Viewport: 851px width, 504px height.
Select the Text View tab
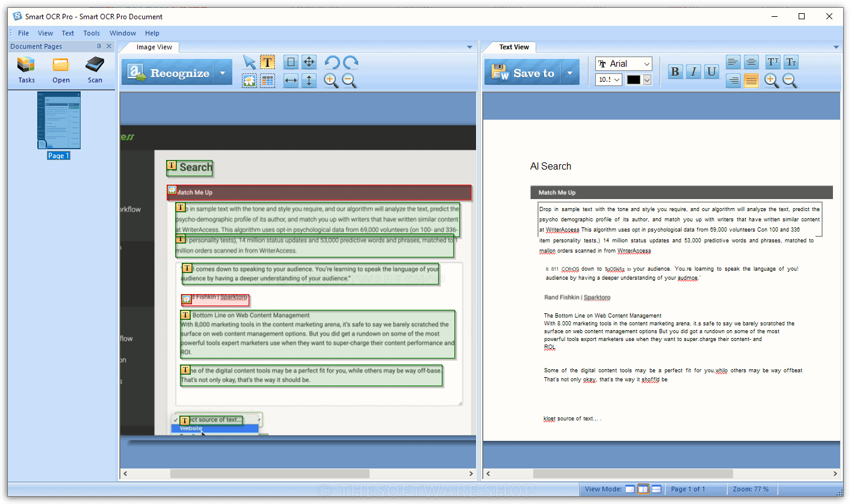[x=514, y=47]
